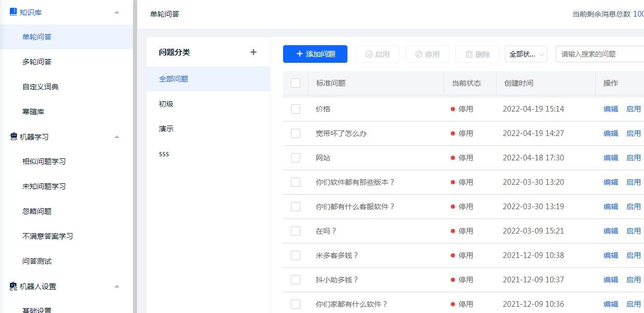The image size is (644, 313).
Task: Click the 停用 ban icon in toolbar
Action: (419, 54)
